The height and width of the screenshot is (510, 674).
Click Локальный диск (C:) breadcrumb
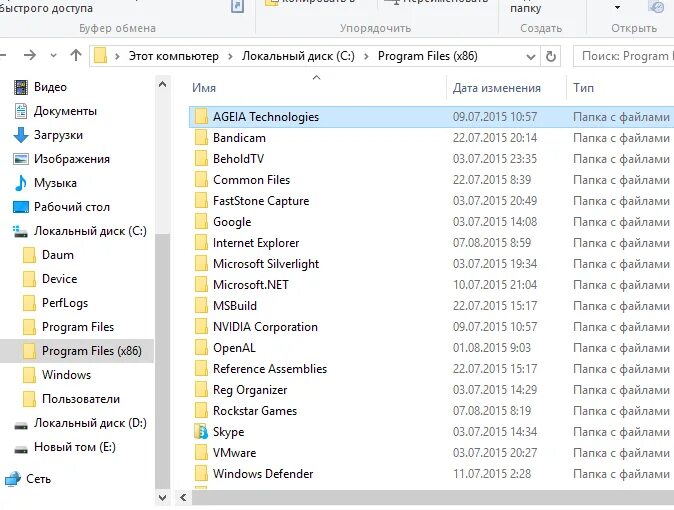tap(298, 56)
